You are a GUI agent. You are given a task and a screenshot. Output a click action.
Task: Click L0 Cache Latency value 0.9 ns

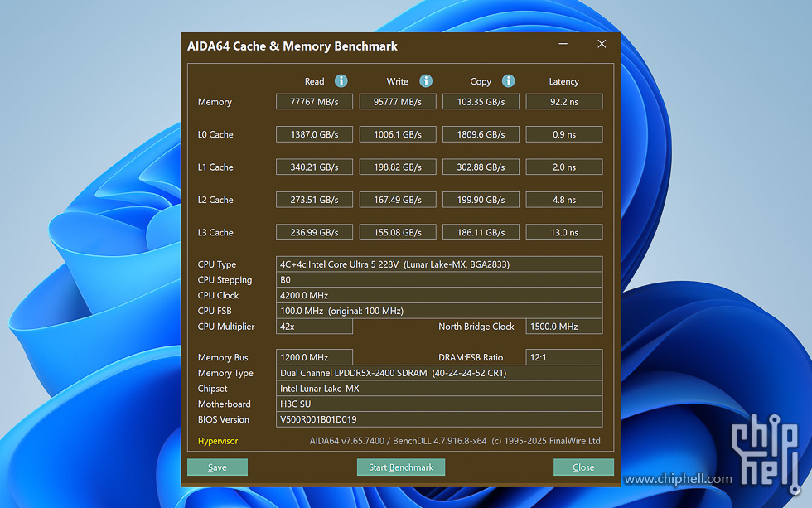(x=564, y=134)
